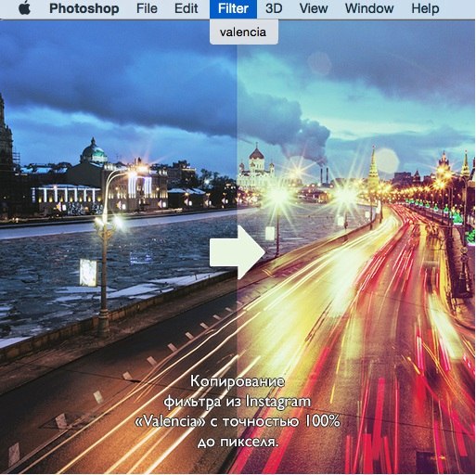Click the word Копирование in caption

coord(238,381)
